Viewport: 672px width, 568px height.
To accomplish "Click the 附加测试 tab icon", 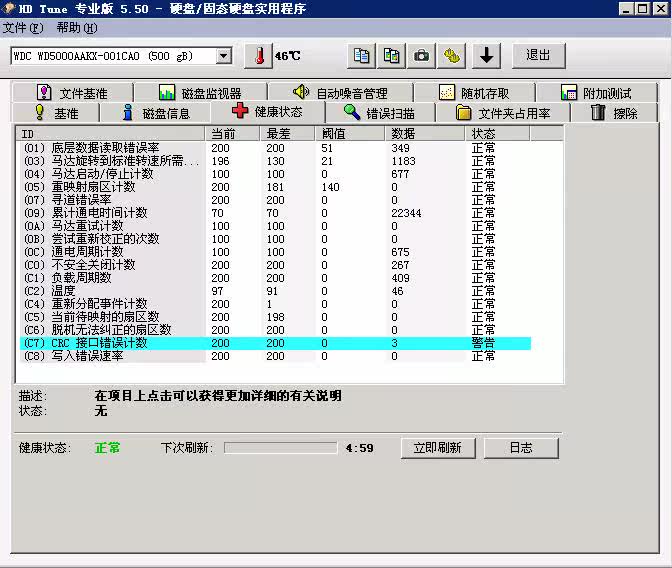I will tap(569, 92).
